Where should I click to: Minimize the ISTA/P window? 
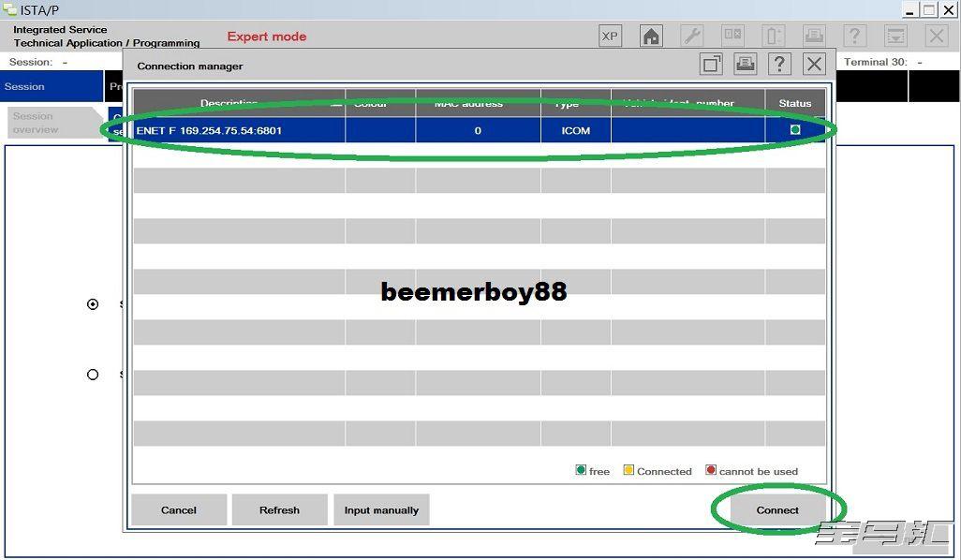tap(910, 9)
